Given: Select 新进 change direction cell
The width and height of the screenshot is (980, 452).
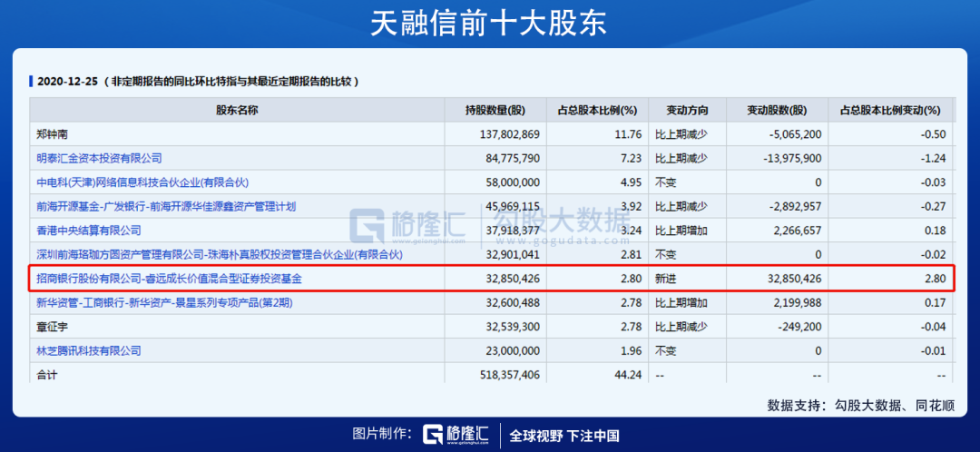Looking at the screenshot, I should 665,279.
